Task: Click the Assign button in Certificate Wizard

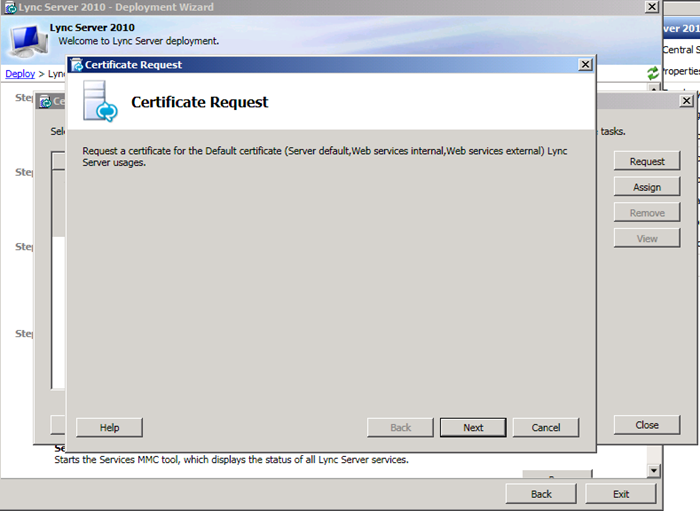Action: tap(647, 187)
